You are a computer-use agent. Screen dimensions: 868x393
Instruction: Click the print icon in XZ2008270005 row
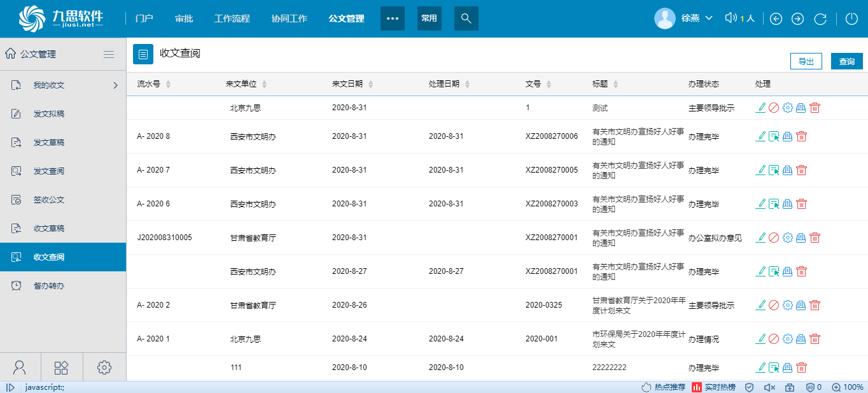click(x=788, y=170)
